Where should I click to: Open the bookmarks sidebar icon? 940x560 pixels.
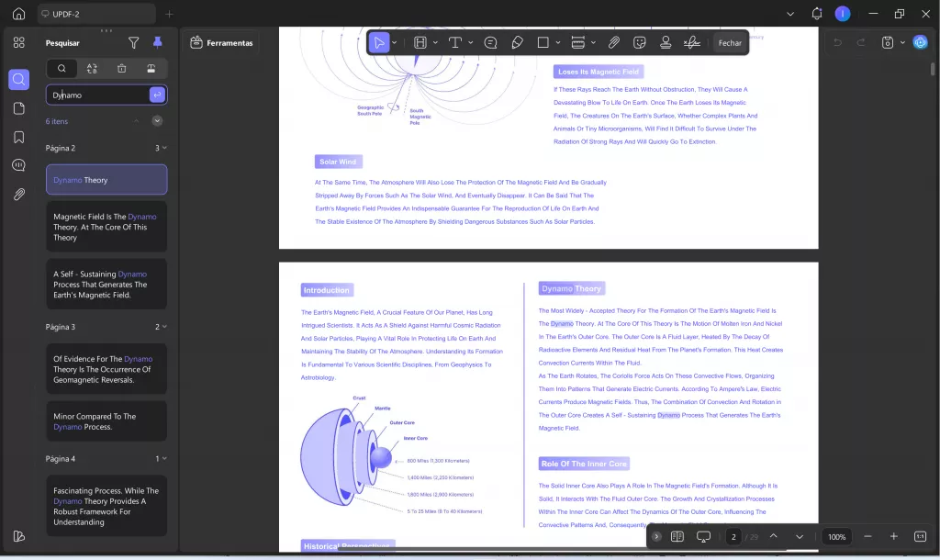pos(18,137)
